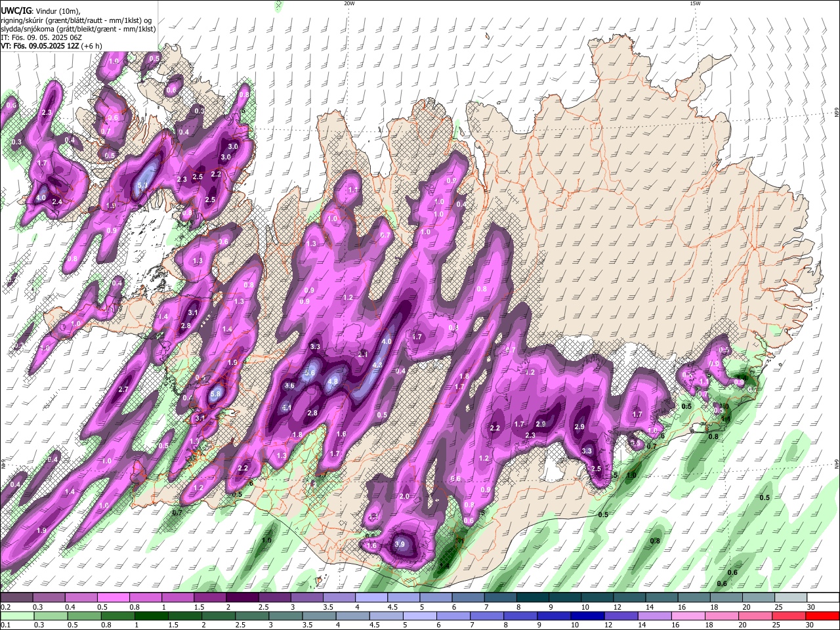
Task: Pick the lavender swatch between 4 and 4.5, upper legend
Action: (371, 598)
